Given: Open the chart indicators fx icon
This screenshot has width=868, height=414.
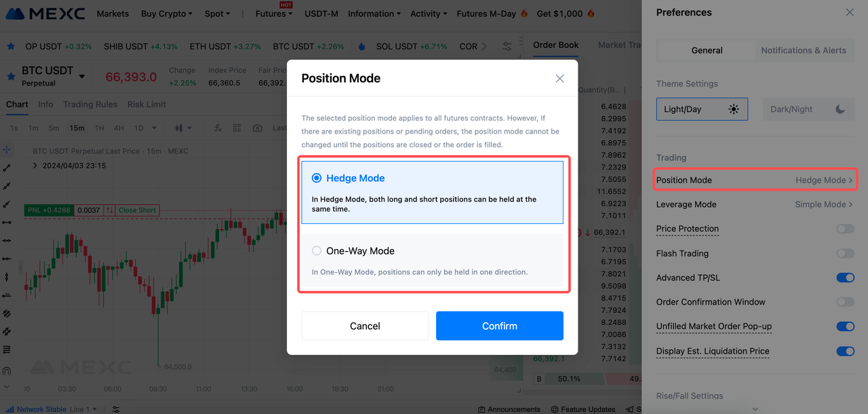Looking at the screenshot, I should [x=218, y=128].
